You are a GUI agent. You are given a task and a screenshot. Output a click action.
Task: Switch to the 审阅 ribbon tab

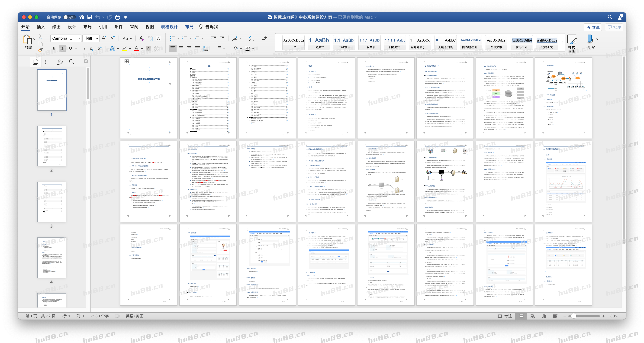(x=134, y=27)
